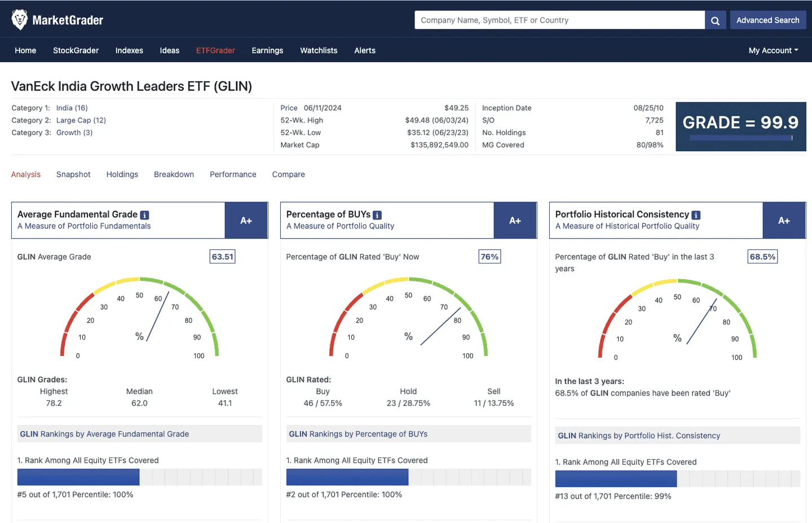Open the Breakdown tab
This screenshot has width=812, height=523.
coord(174,174)
